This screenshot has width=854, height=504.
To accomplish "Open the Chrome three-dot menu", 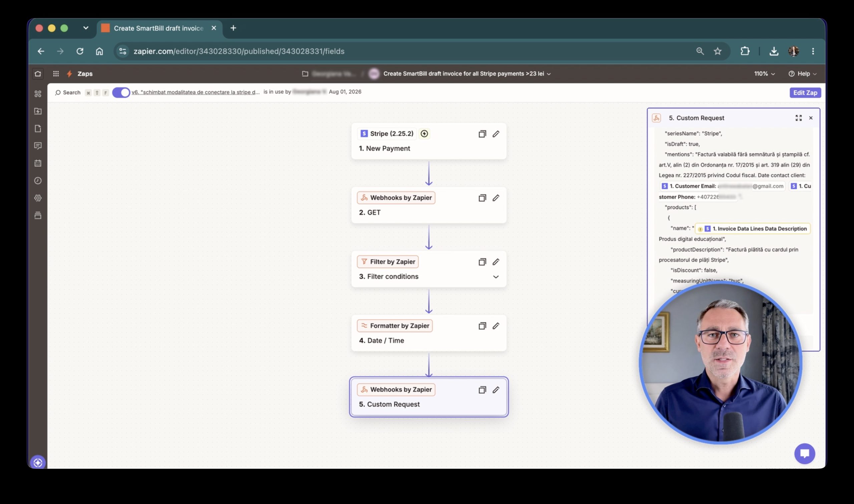I will click(813, 51).
